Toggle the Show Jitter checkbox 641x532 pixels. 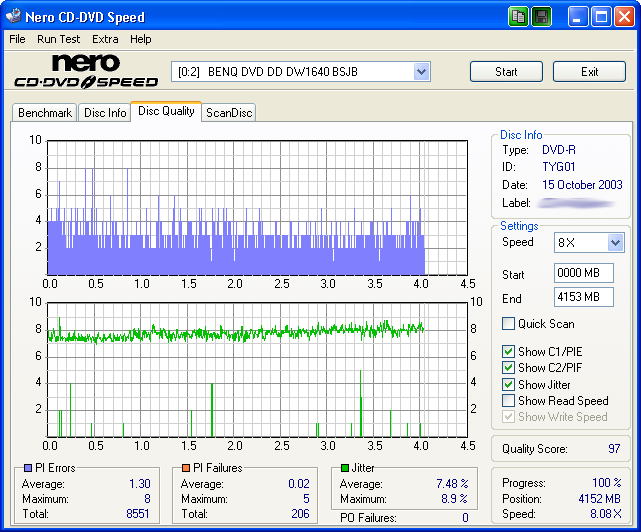[509, 385]
